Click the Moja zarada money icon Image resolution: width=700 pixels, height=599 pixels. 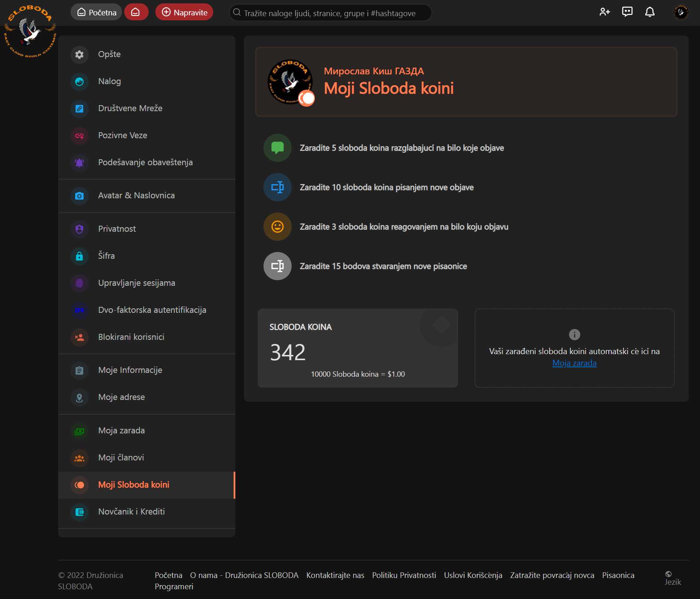[79, 431]
